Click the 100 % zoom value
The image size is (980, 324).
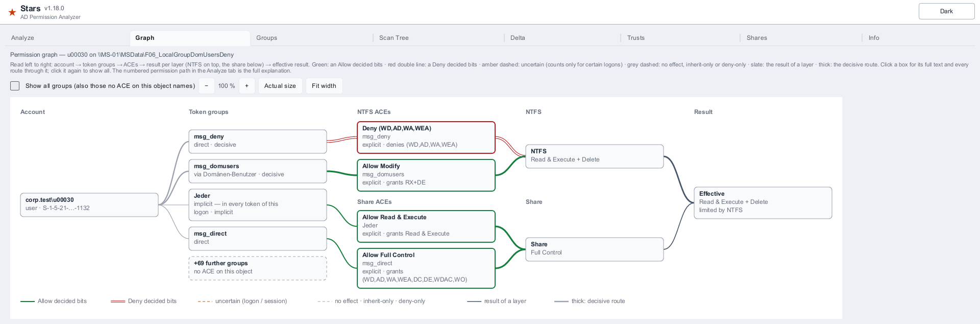227,86
